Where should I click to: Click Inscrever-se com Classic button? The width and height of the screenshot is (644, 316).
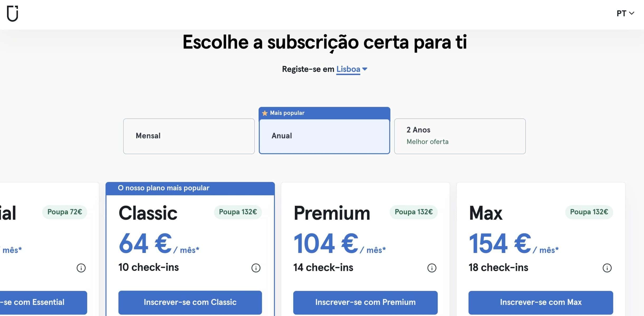click(x=190, y=302)
